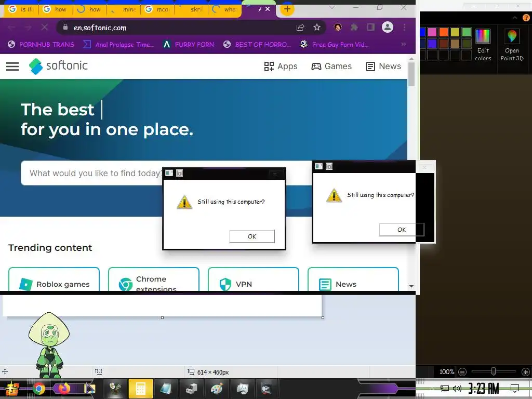The width and height of the screenshot is (532, 399).
Task: Open the Paint palette taskbar icon
Action: coord(217,389)
